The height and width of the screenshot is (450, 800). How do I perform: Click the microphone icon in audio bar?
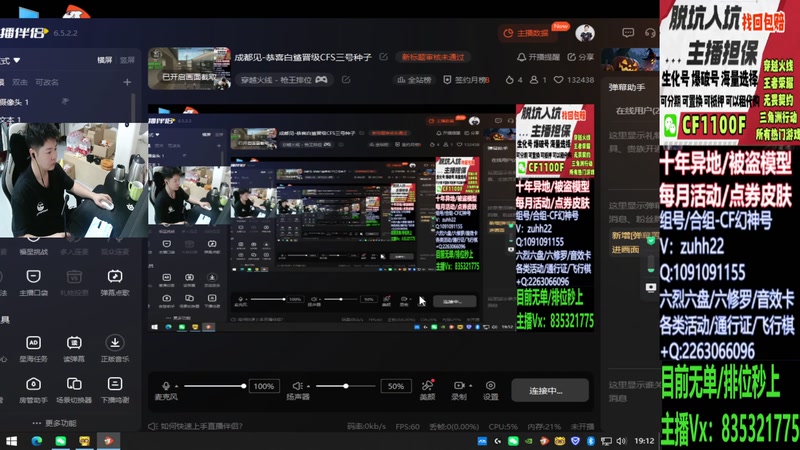point(165,386)
